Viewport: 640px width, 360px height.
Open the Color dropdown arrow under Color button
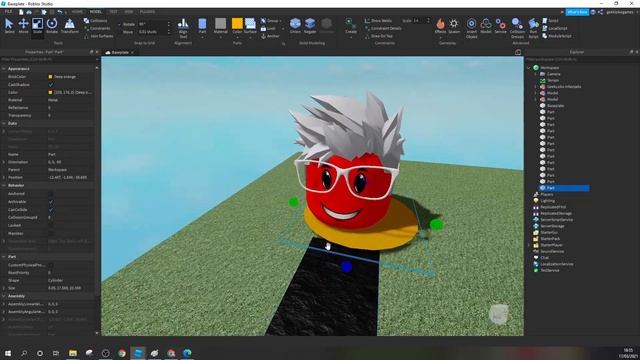tap(237, 38)
